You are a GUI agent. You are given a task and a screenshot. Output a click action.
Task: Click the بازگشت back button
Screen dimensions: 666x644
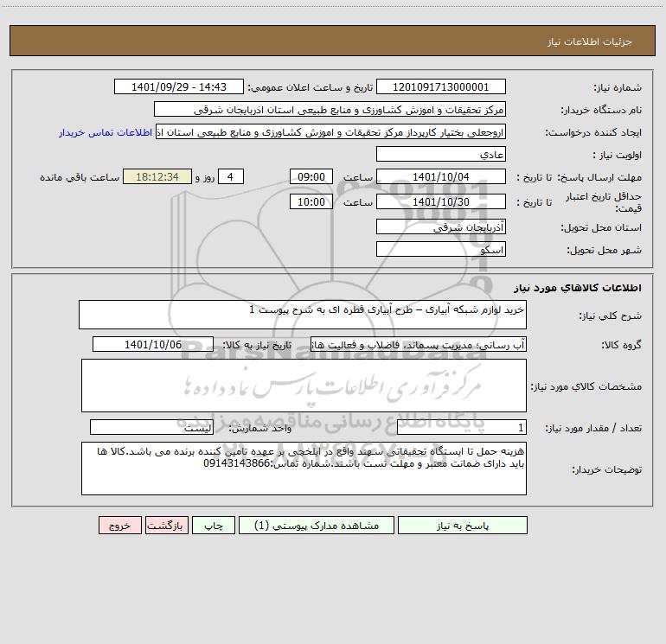[x=166, y=525]
